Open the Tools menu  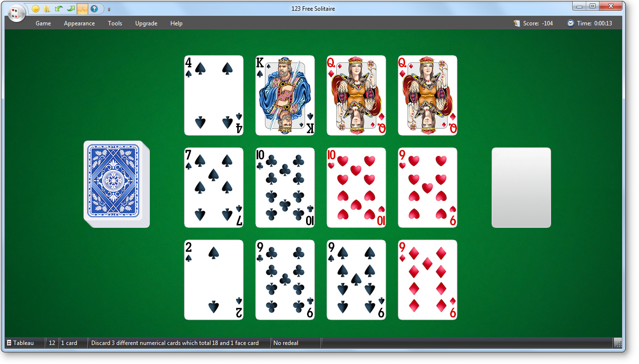tap(115, 23)
